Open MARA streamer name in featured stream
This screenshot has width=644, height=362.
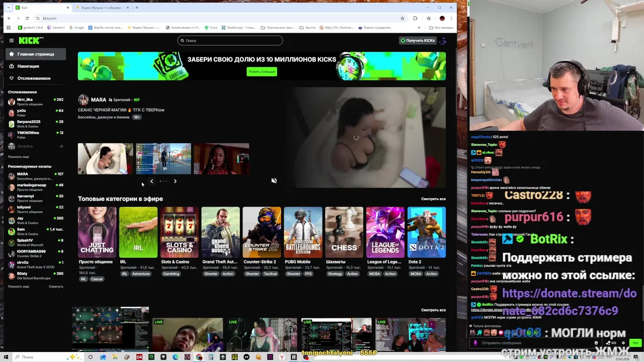[99, 100]
